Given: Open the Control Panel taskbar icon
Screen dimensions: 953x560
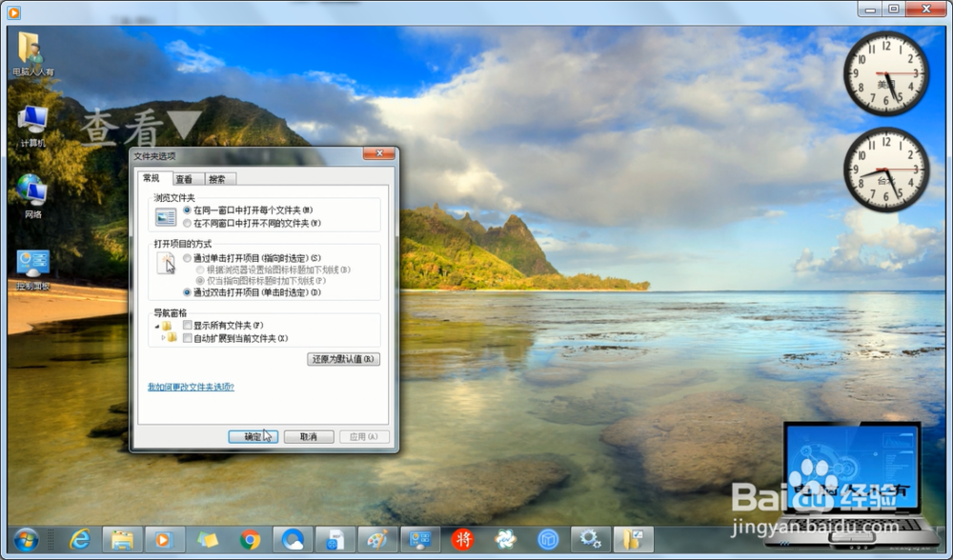Looking at the screenshot, I should [x=420, y=539].
